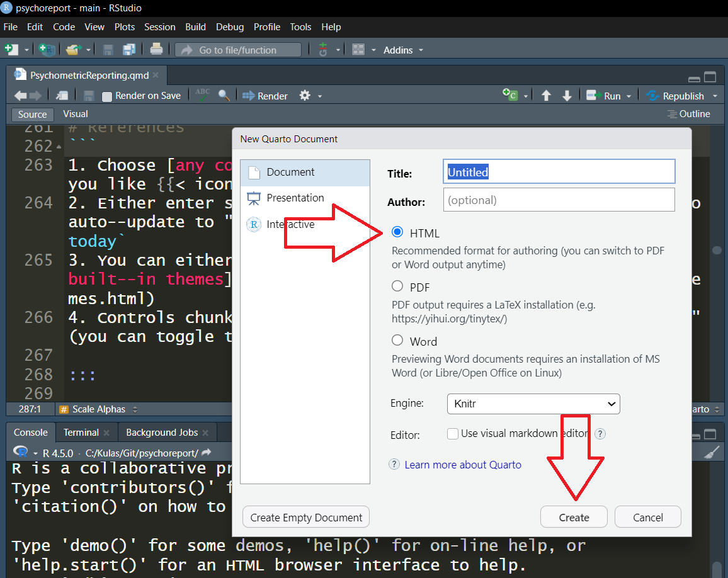Open the Session menu

[x=159, y=26]
